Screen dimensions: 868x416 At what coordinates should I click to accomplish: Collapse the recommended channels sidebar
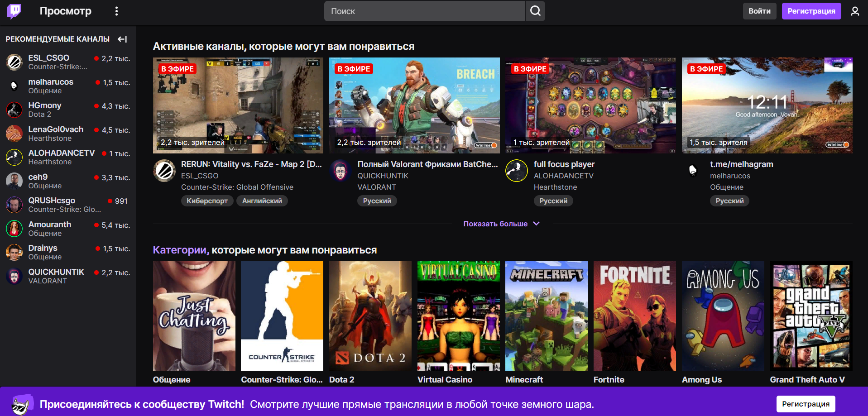pos(122,39)
